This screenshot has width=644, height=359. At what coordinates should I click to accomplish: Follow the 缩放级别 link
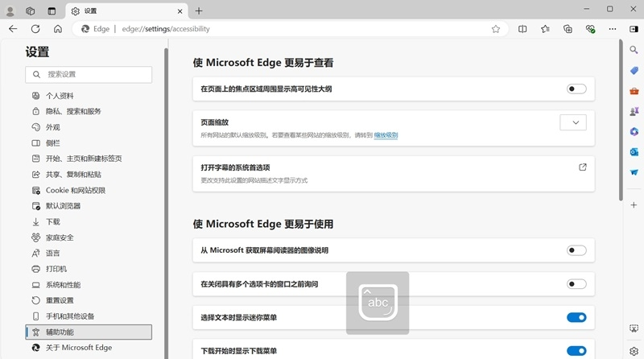(x=386, y=135)
